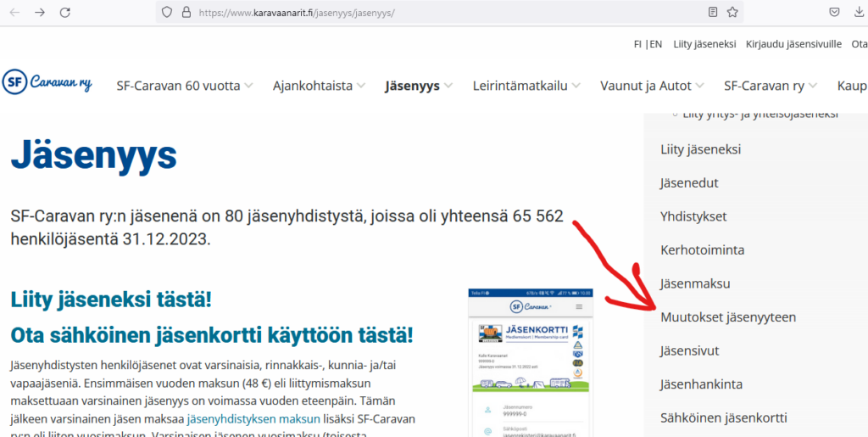
Task: Click the URL address bar
Action: (x=441, y=13)
